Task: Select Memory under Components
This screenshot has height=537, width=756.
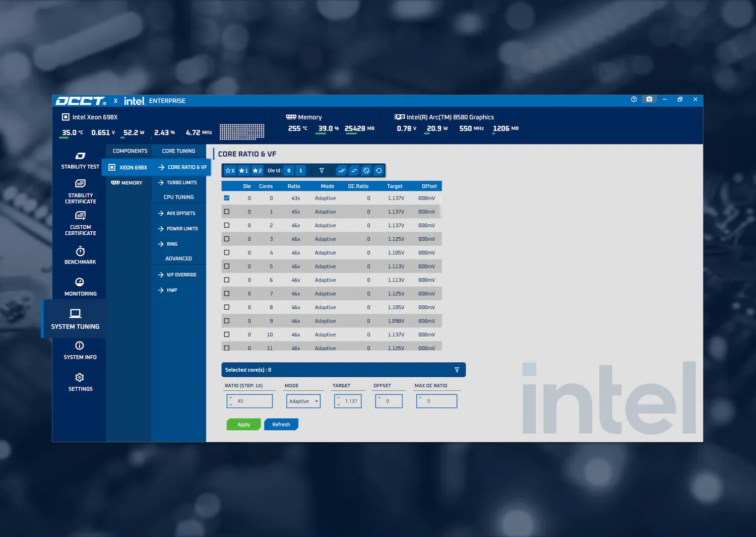Action: (127, 183)
